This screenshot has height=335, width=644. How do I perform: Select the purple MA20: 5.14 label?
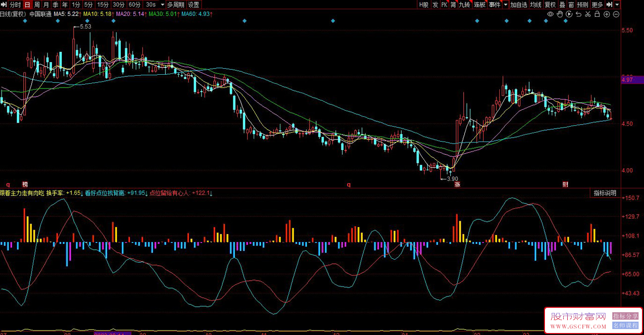131,14
